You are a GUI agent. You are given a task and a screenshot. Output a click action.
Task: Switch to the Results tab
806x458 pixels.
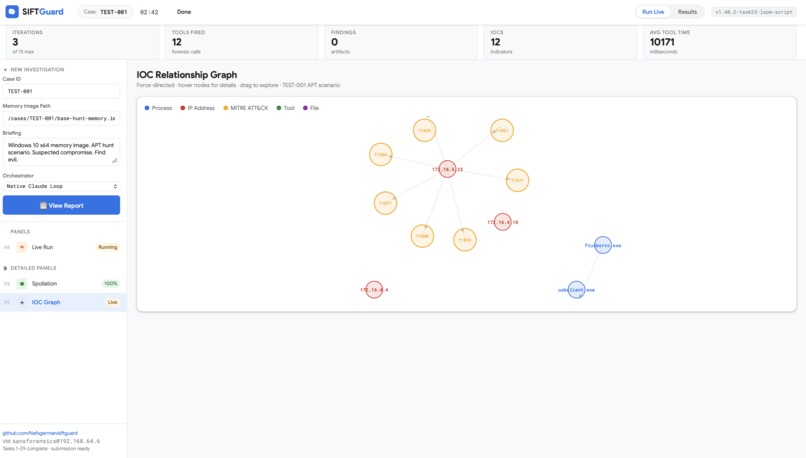click(687, 12)
